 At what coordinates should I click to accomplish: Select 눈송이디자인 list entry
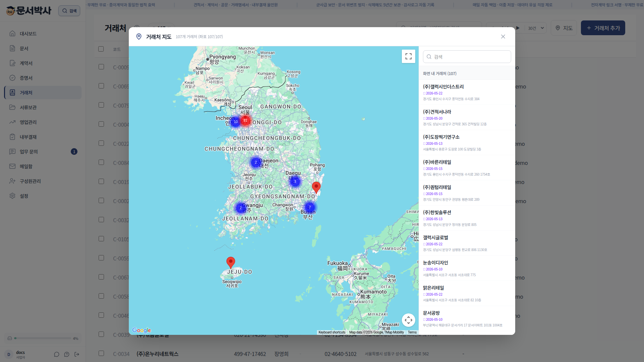click(467, 268)
